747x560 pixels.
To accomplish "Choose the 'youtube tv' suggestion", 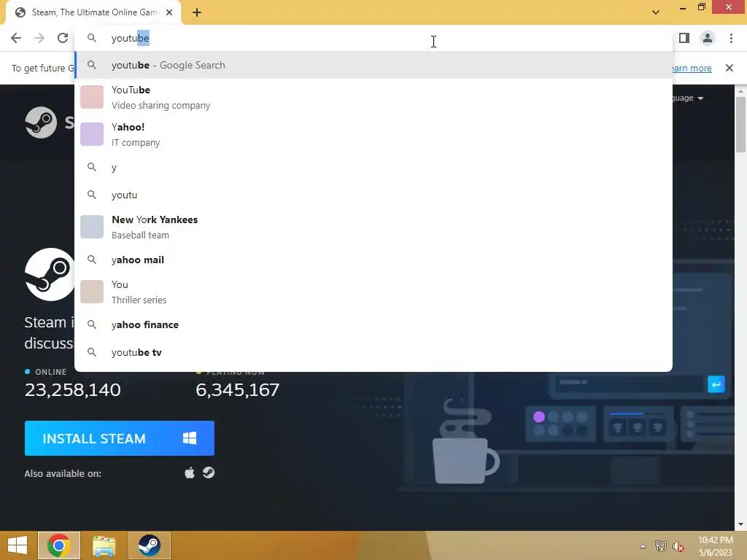I will click(373, 352).
